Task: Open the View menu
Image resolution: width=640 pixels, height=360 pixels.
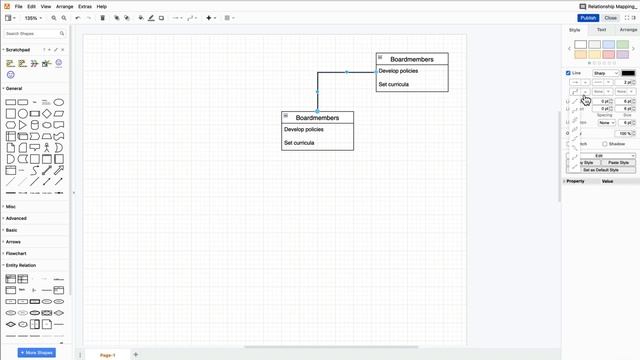Action: tap(46, 7)
